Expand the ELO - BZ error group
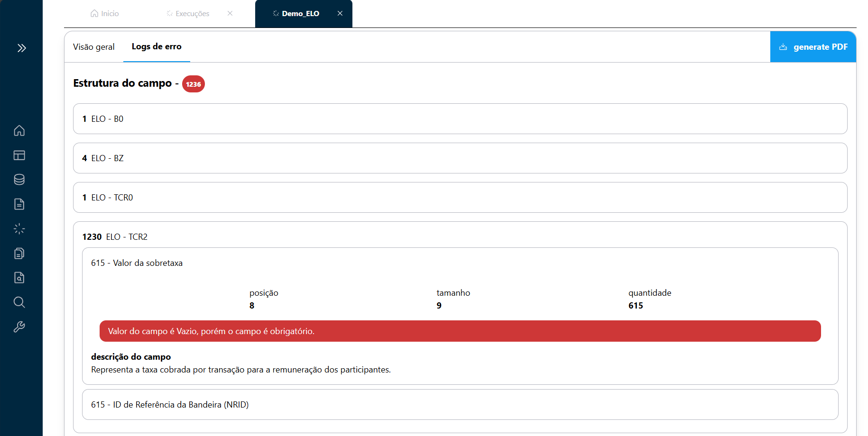The width and height of the screenshot is (868, 436). 460,158
